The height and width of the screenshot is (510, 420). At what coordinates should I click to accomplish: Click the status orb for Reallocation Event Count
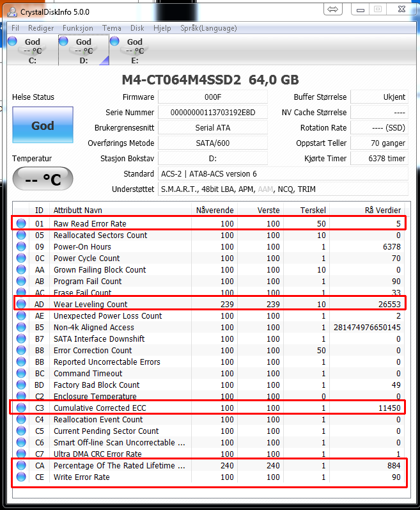[21, 419]
